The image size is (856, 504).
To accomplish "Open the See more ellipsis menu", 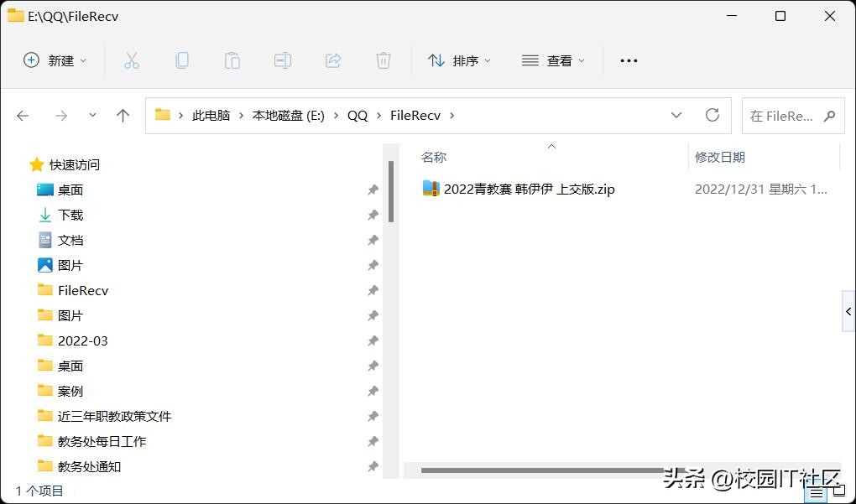I will pos(629,60).
